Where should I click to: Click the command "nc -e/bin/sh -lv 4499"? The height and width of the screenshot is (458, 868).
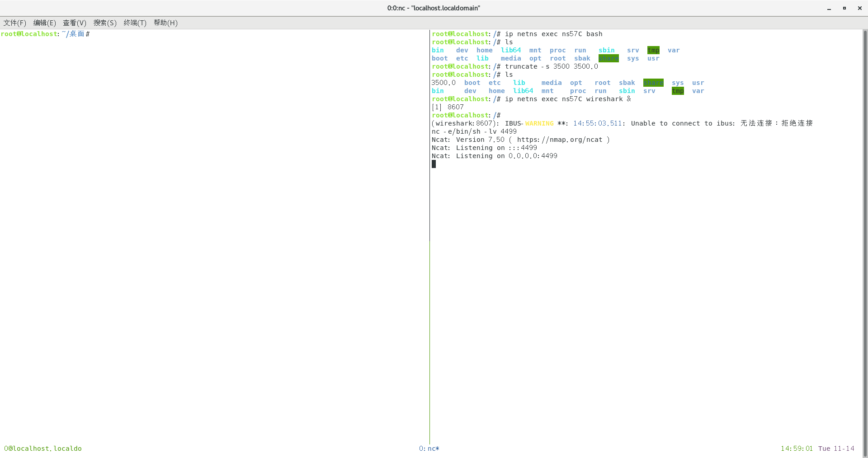[474, 131]
